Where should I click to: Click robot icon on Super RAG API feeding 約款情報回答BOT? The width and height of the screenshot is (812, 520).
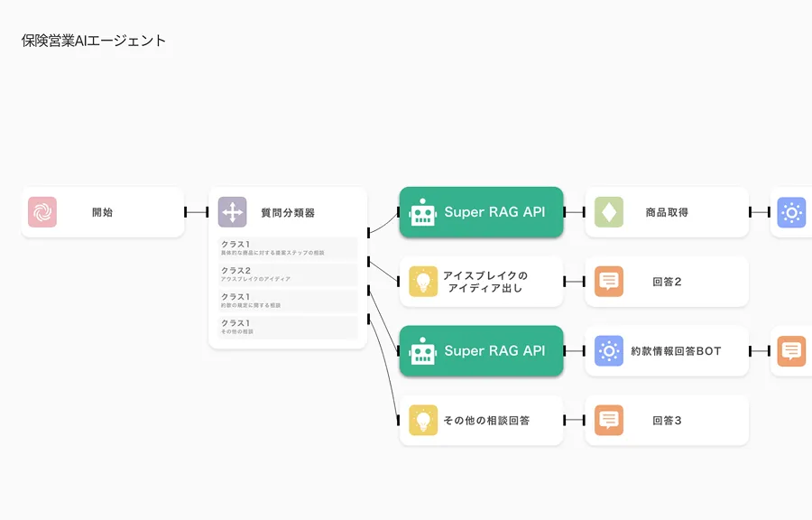[x=423, y=351]
